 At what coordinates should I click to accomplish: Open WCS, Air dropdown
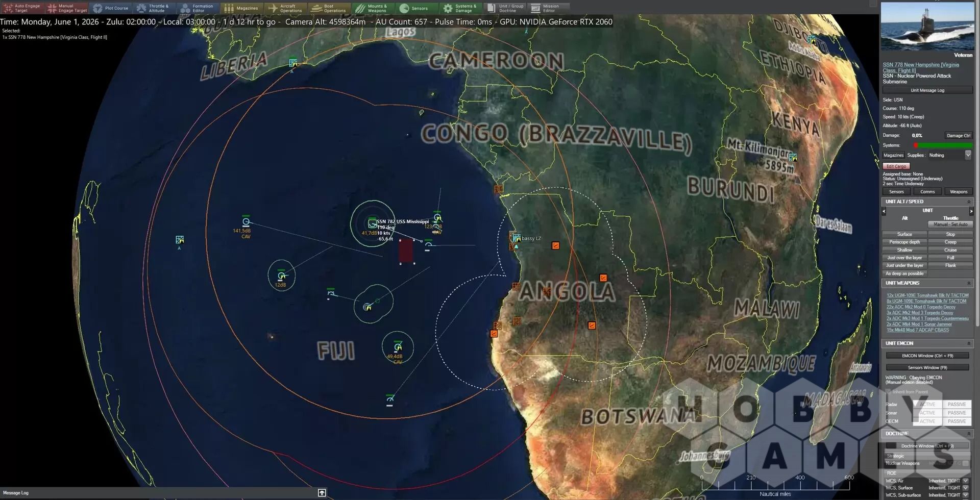coord(965,481)
